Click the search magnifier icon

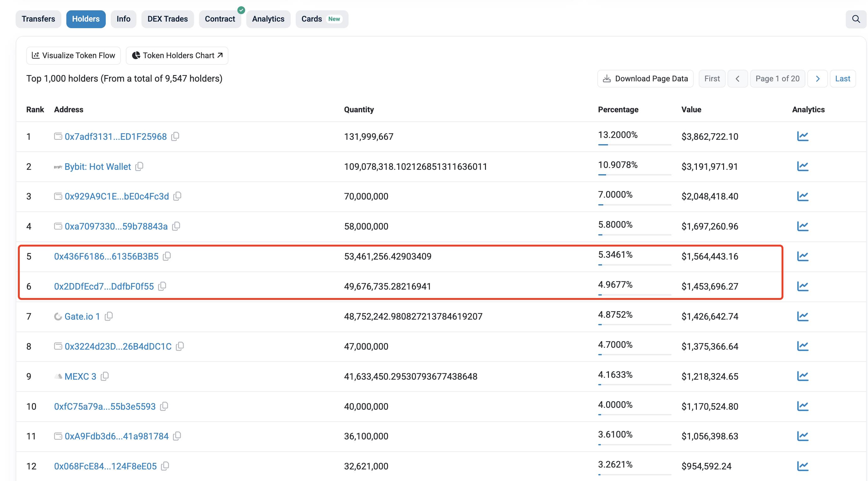(x=856, y=19)
